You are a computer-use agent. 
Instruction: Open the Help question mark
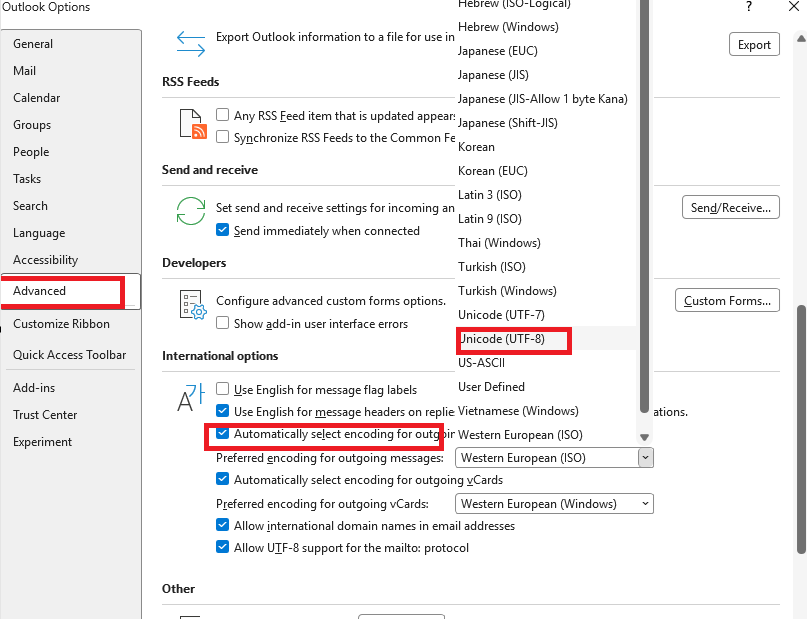tap(749, 7)
